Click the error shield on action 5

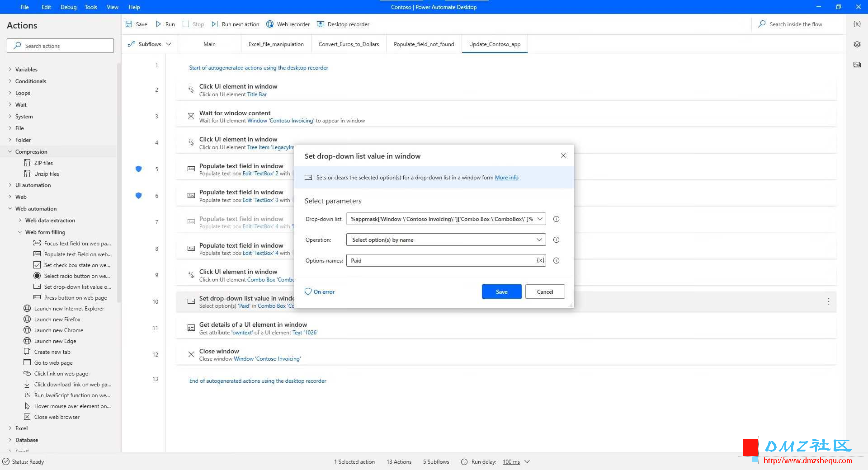pyautogui.click(x=139, y=169)
